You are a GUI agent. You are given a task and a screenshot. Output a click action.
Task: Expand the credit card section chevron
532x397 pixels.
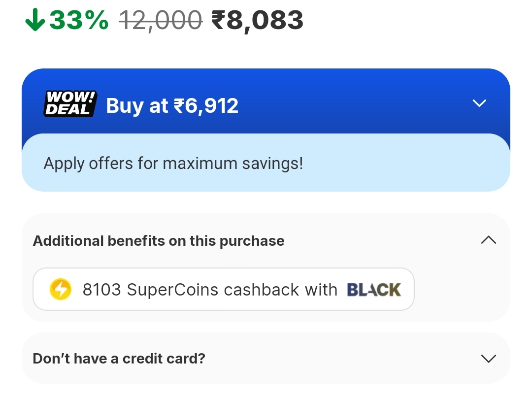[488, 359]
